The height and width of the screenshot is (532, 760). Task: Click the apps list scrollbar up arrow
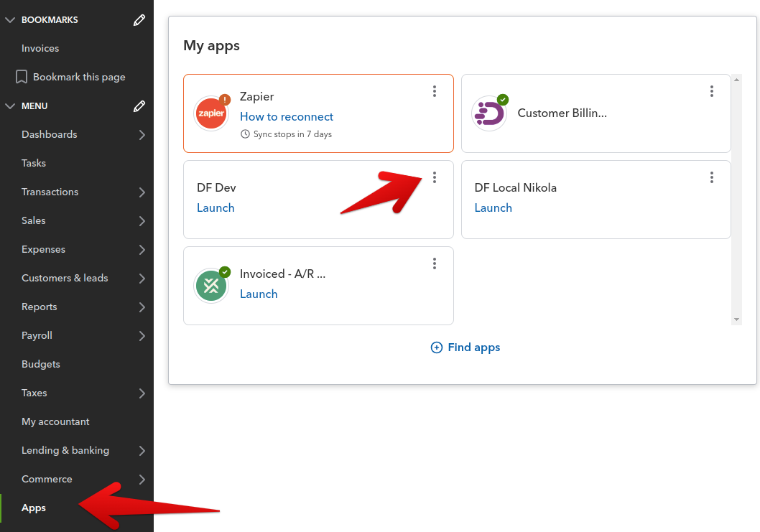pos(736,80)
